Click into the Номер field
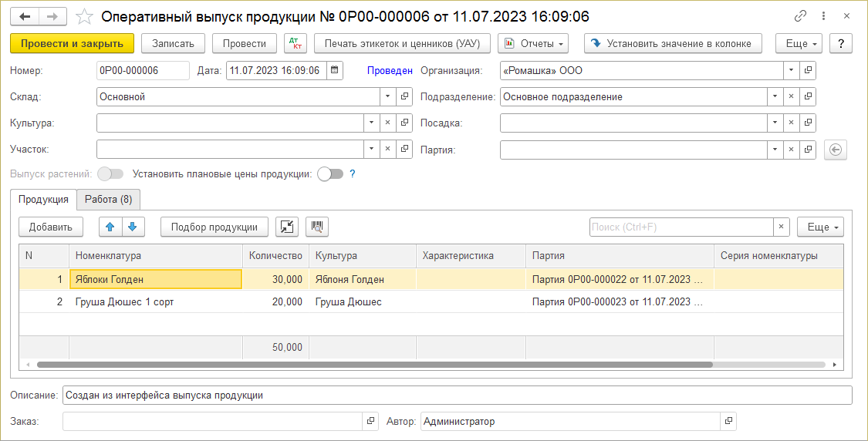 (143, 70)
